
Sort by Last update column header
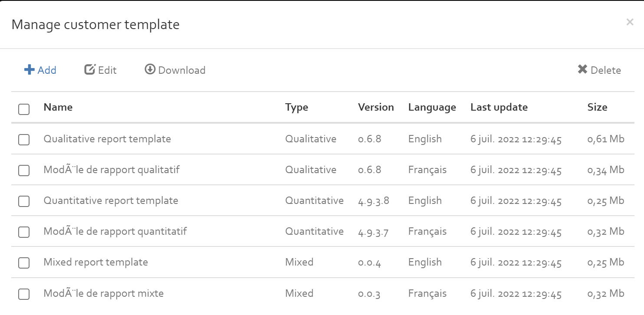(499, 108)
